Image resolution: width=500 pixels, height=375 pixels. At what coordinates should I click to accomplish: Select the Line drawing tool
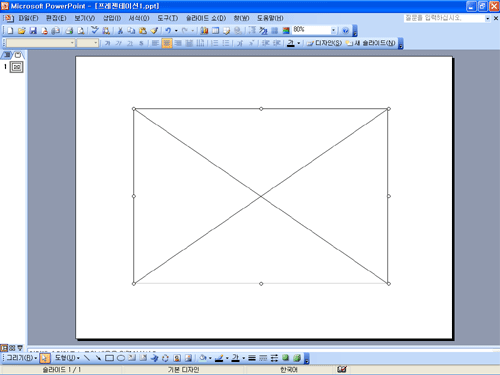tap(87, 358)
